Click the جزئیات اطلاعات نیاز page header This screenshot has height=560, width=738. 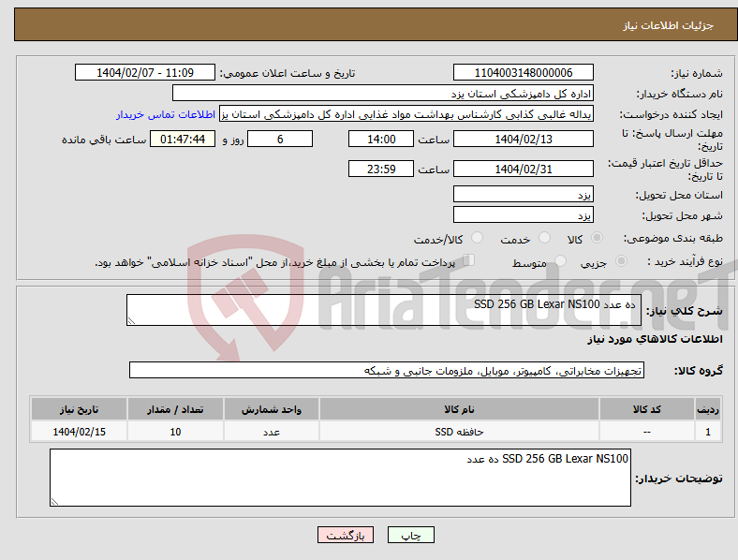[x=668, y=25]
